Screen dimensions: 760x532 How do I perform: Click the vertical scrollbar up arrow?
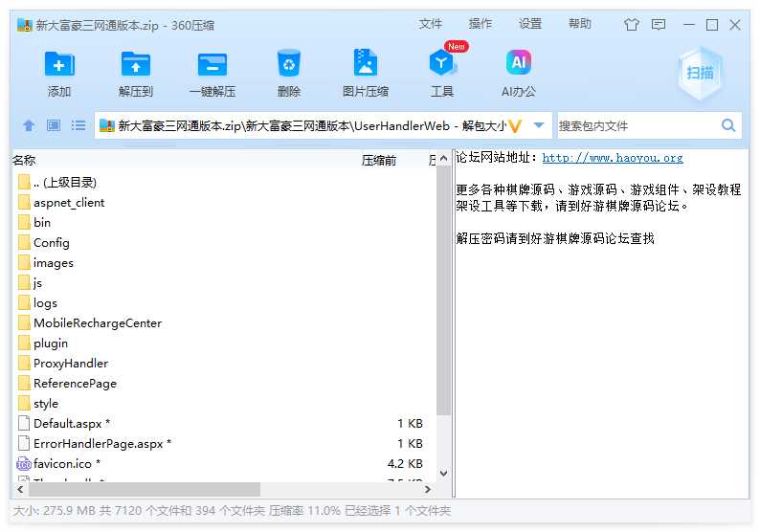tap(443, 159)
